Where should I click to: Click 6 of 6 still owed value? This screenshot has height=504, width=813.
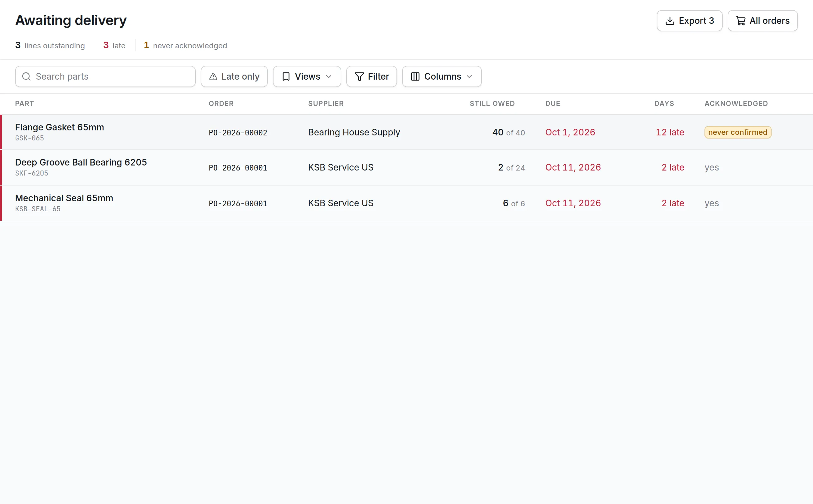[514, 203]
